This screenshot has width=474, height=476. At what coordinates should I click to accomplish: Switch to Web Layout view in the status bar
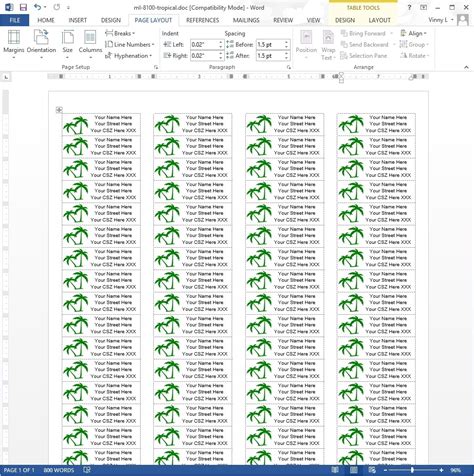tap(372, 470)
